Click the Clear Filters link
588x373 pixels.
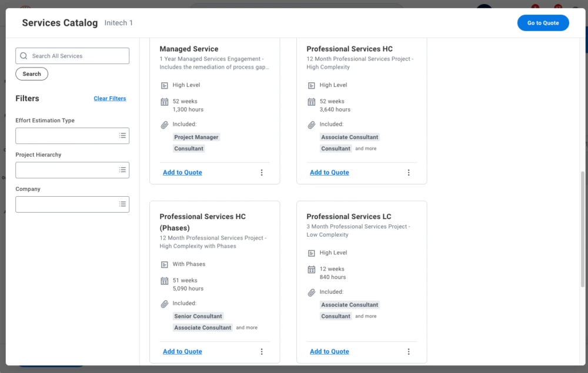click(x=110, y=99)
